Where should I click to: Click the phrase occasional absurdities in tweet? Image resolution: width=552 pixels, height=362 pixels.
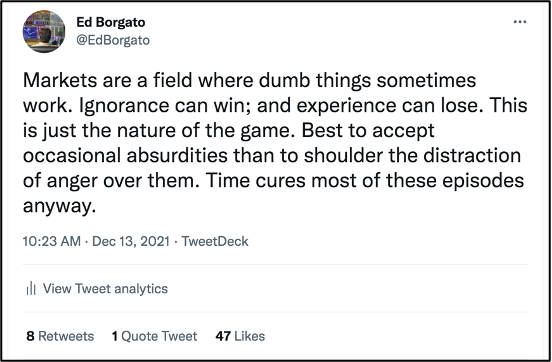pyautogui.click(x=125, y=155)
